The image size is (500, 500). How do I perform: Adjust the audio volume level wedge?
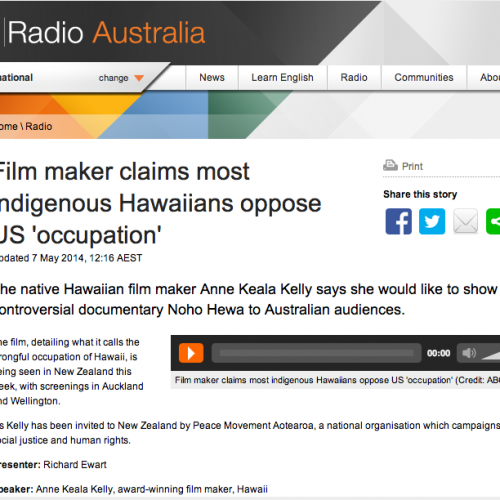pyautogui.click(x=491, y=355)
